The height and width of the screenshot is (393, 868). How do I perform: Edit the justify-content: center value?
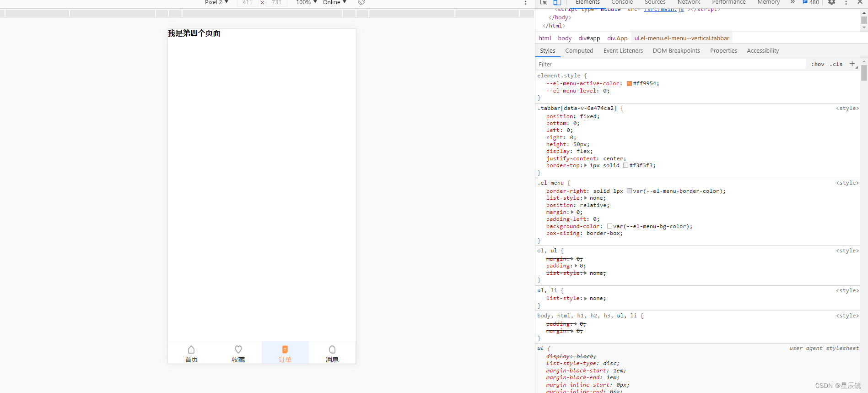tap(613, 158)
